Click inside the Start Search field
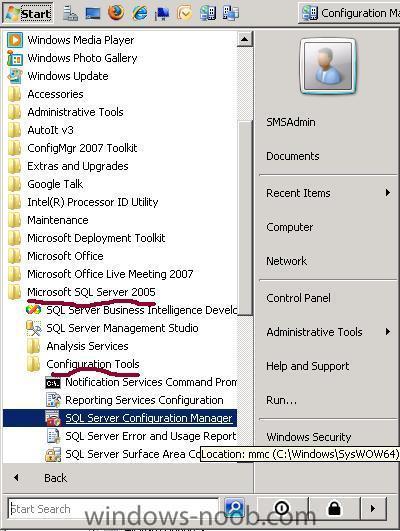The image size is (400, 531). point(113,509)
